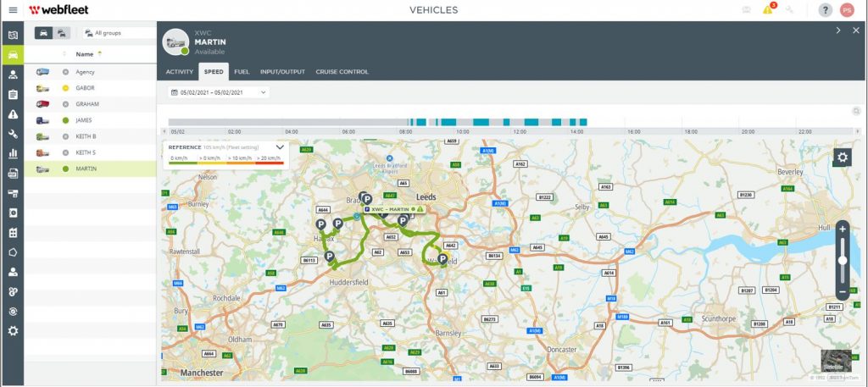Click the map zoom-in plus button

tap(842, 229)
